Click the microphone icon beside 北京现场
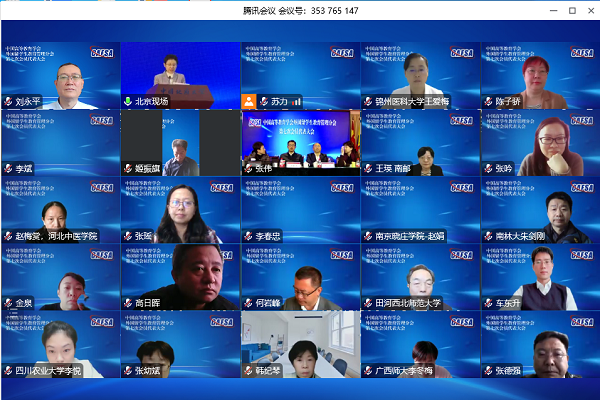Image resolution: width=600 pixels, height=400 pixels. click(x=128, y=101)
